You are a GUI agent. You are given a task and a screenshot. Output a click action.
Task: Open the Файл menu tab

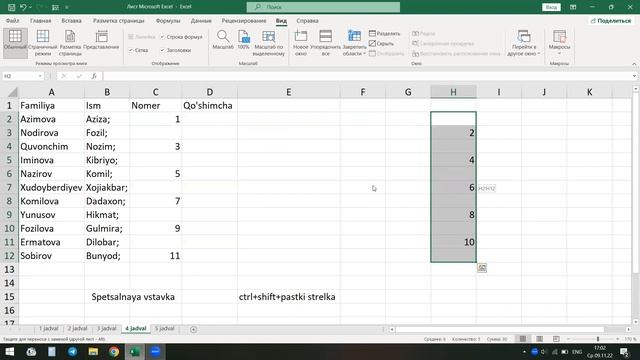pos(13,21)
